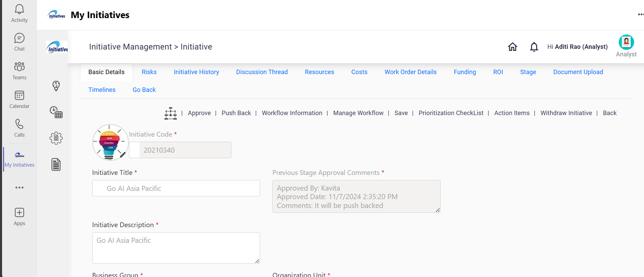Expand more apps ellipsis in Teams sidebar
The image size is (644, 277).
click(x=19, y=188)
